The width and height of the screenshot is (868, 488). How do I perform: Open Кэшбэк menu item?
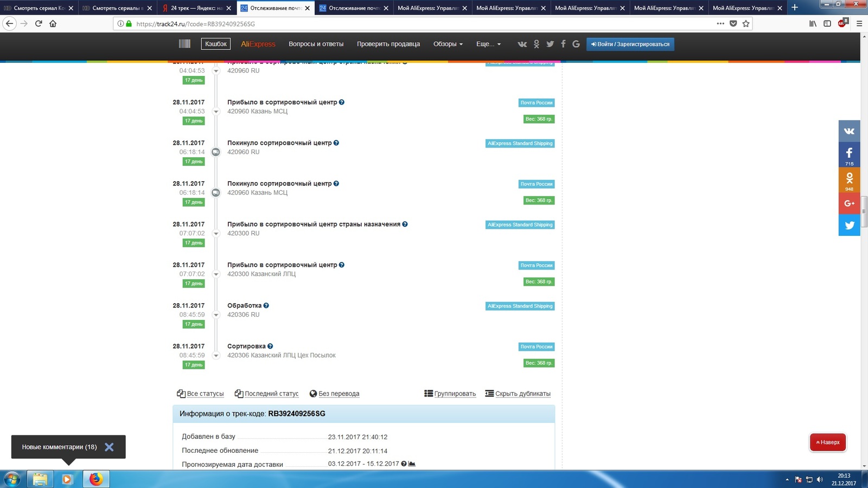click(216, 44)
